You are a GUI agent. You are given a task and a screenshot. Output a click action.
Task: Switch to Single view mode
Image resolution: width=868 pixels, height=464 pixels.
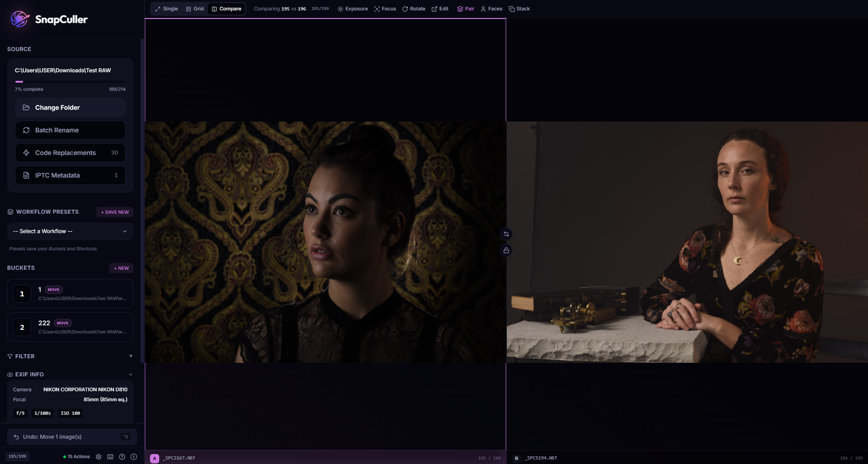166,9
